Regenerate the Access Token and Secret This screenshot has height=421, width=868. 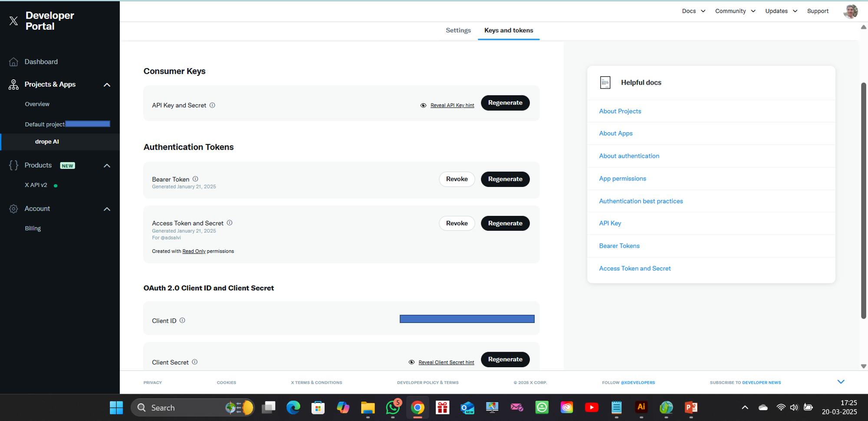point(505,223)
